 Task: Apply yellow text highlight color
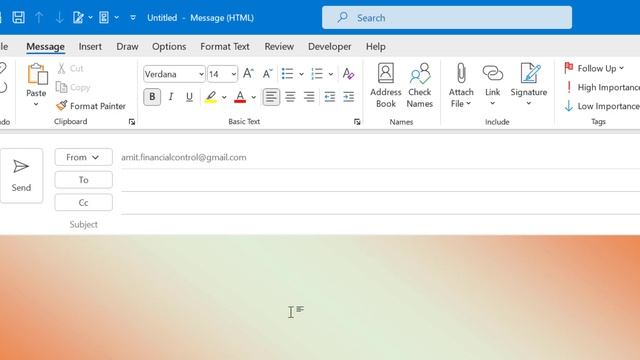coord(211,97)
